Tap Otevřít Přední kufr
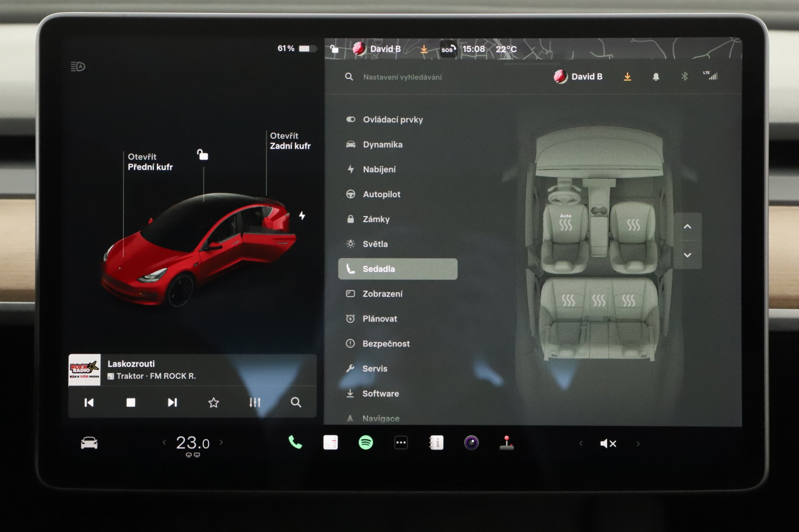799x532 pixels. pos(150,162)
